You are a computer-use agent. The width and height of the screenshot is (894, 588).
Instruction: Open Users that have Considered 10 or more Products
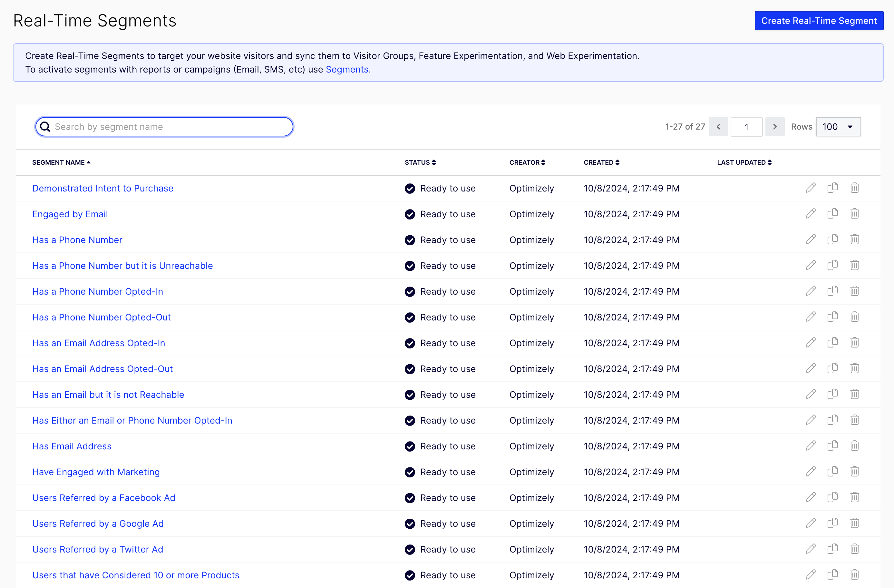pos(136,575)
